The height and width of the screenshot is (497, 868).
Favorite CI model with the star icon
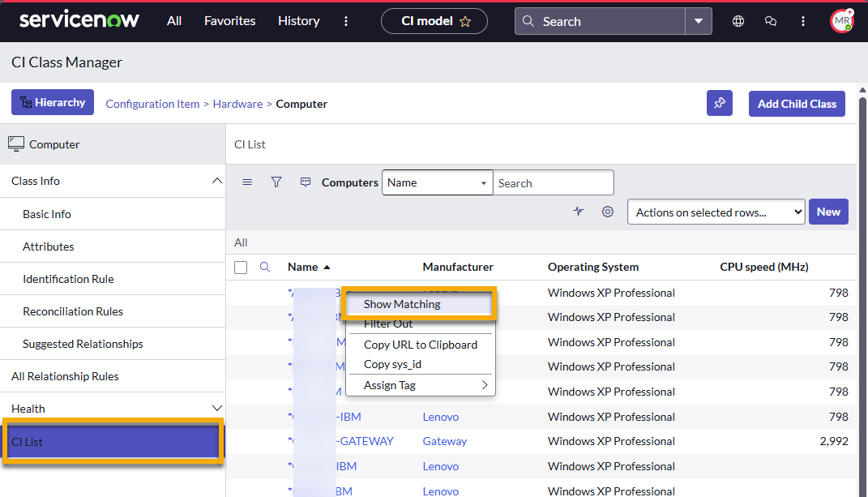pyautogui.click(x=465, y=21)
